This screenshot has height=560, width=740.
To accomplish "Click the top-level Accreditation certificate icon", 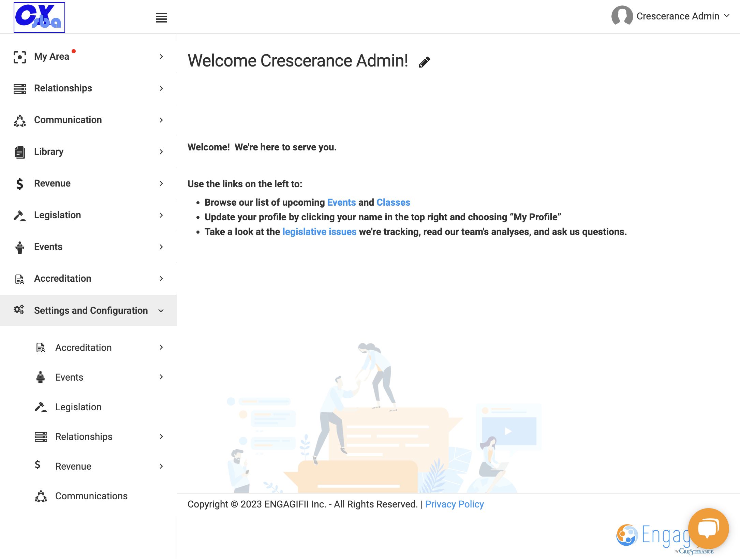I will [20, 279].
